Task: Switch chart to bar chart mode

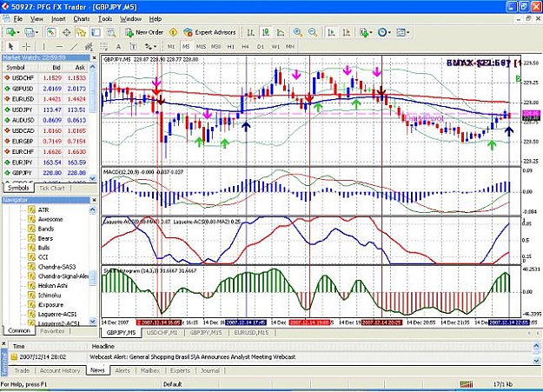Action: [x=250, y=32]
